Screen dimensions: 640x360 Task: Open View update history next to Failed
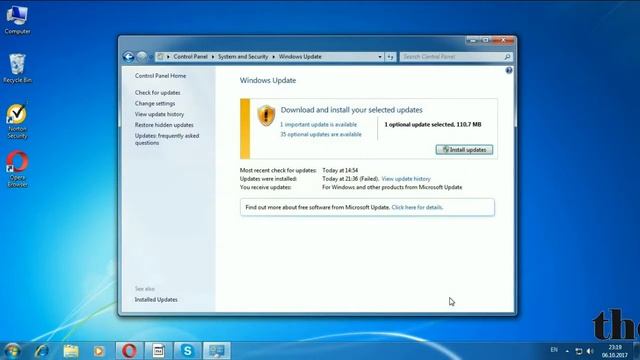406,179
